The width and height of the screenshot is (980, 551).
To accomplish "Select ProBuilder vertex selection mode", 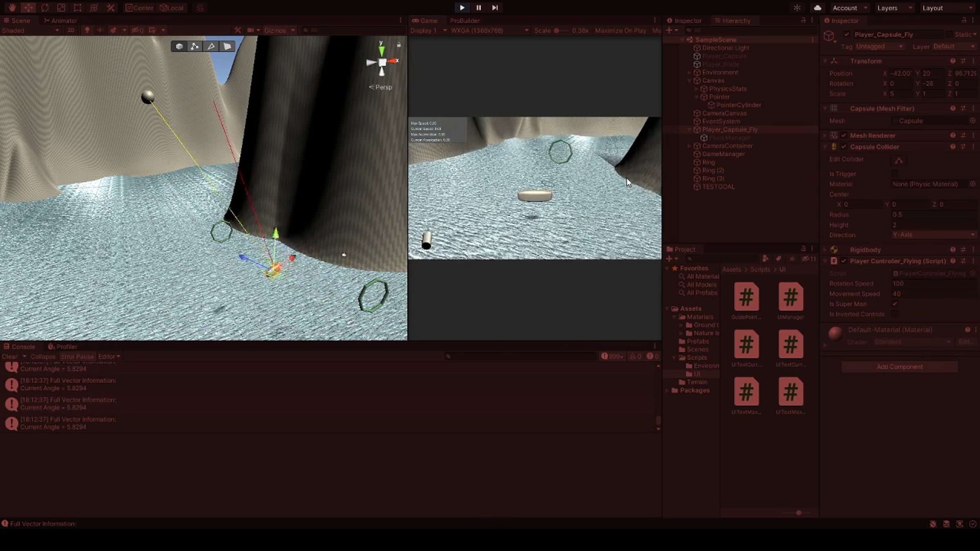I will pyautogui.click(x=195, y=47).
